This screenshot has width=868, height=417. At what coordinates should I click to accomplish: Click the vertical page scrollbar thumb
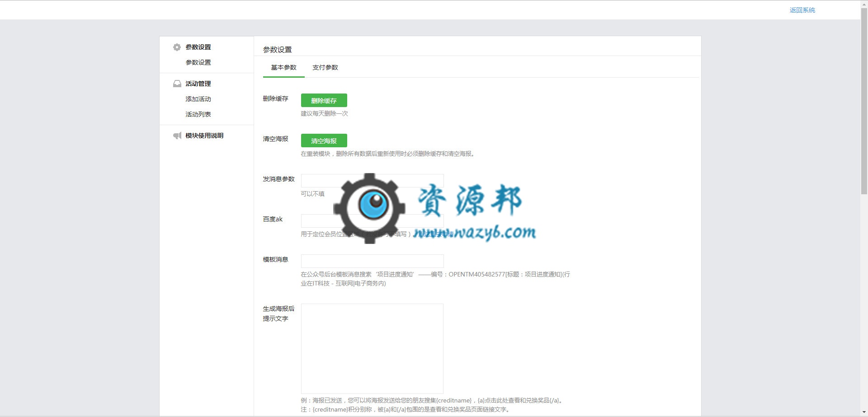864,101
